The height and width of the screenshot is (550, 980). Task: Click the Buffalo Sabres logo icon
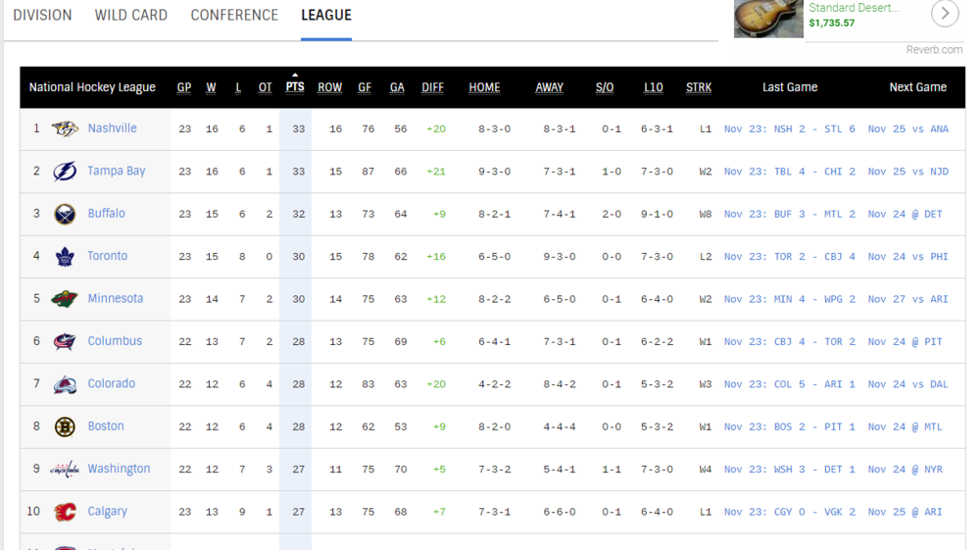coord(65,214)
